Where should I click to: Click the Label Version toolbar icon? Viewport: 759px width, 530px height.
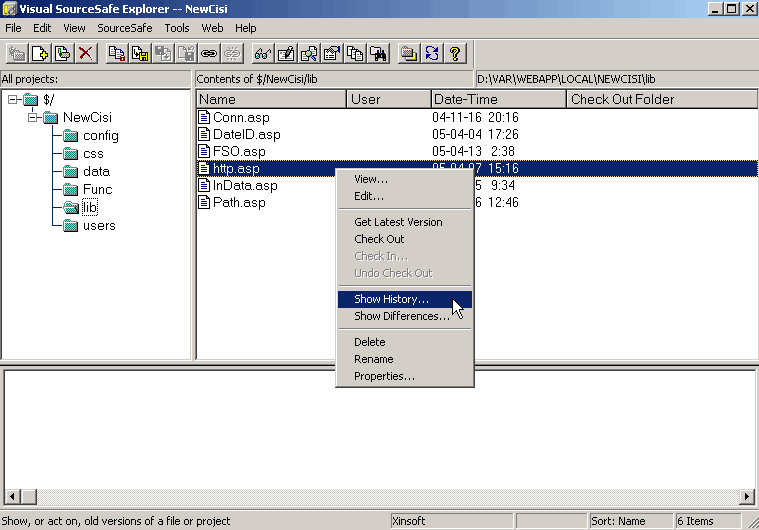(x=63, y=54)
